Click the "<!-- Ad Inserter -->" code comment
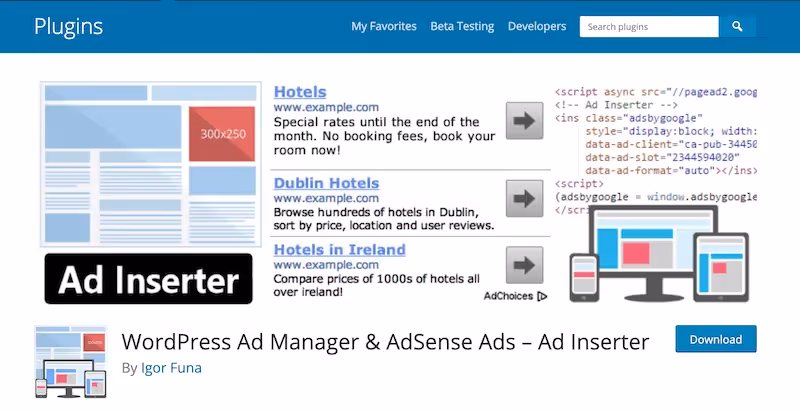The image size is (800, 412). click(616, 105)
